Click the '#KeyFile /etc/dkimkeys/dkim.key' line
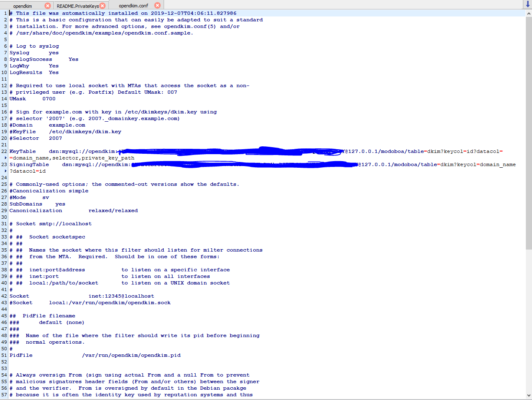The height and width of the screenshot is (400, 532). tap(65, 132)
